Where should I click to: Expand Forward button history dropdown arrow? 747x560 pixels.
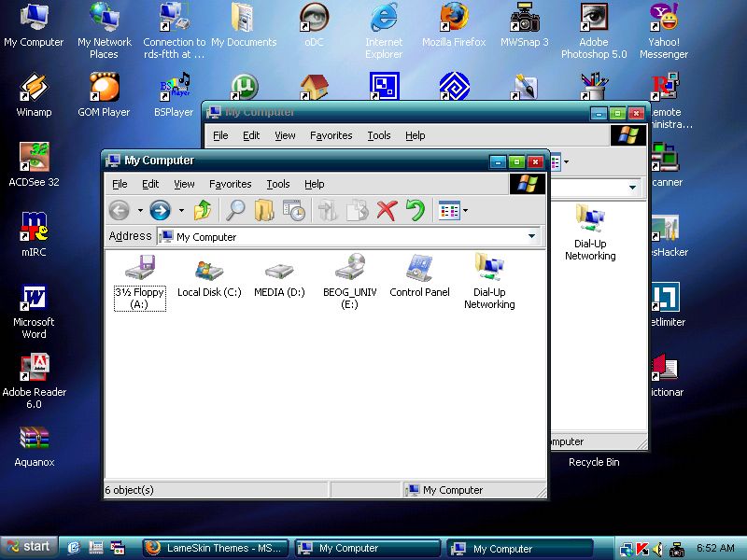(x=181, y=210)
